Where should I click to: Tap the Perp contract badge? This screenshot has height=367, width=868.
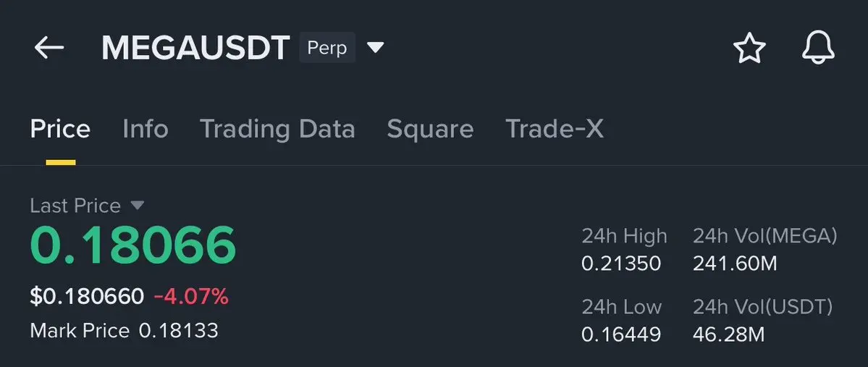click(x=327, y=48)
